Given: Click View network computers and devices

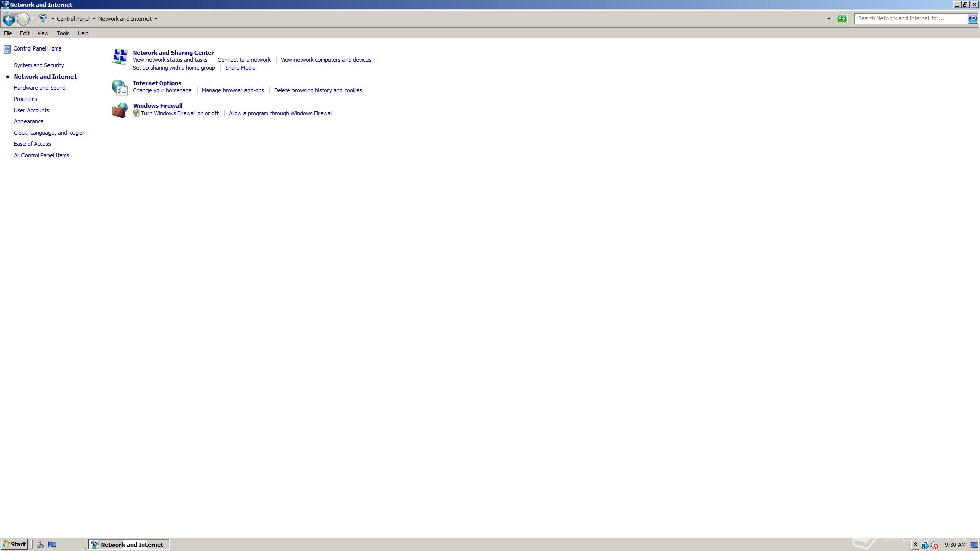Looking at the screenshot, I should coord(326,60).
